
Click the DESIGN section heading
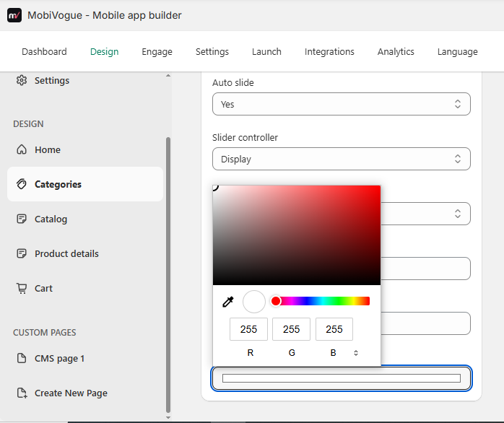(x=28, y=123)
